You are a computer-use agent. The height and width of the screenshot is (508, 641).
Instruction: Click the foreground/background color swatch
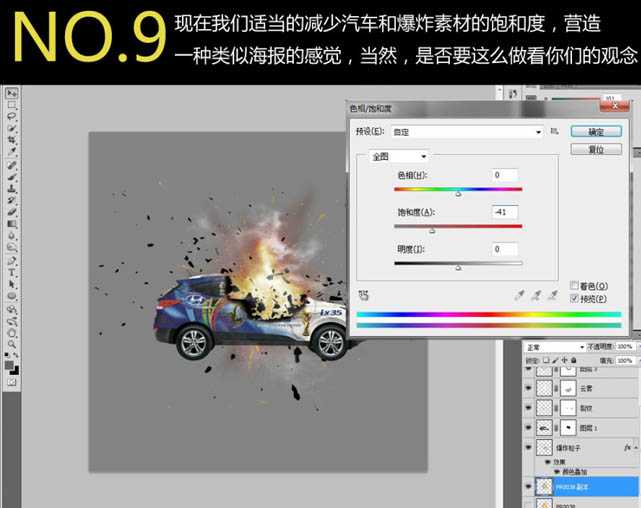(11, 367)
